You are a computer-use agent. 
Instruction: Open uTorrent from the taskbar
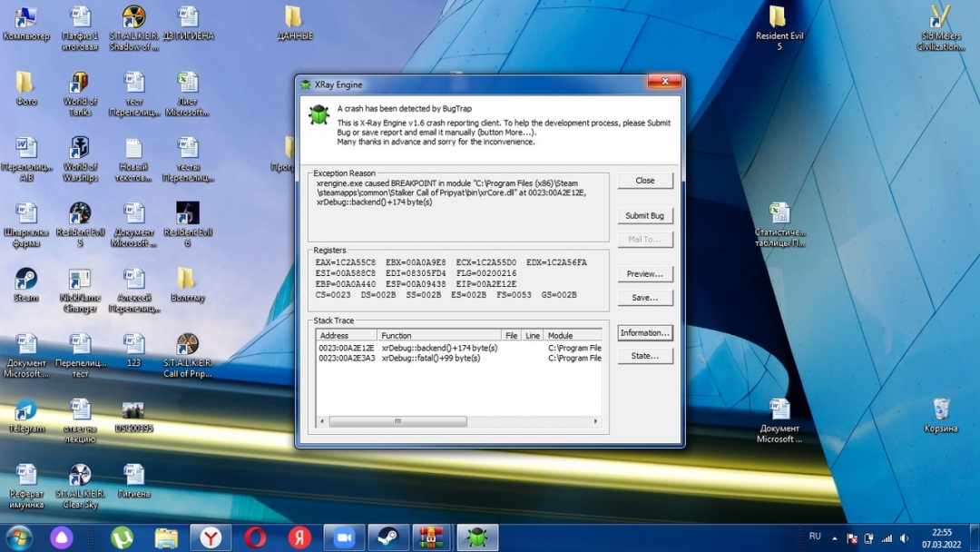point(122,537)
